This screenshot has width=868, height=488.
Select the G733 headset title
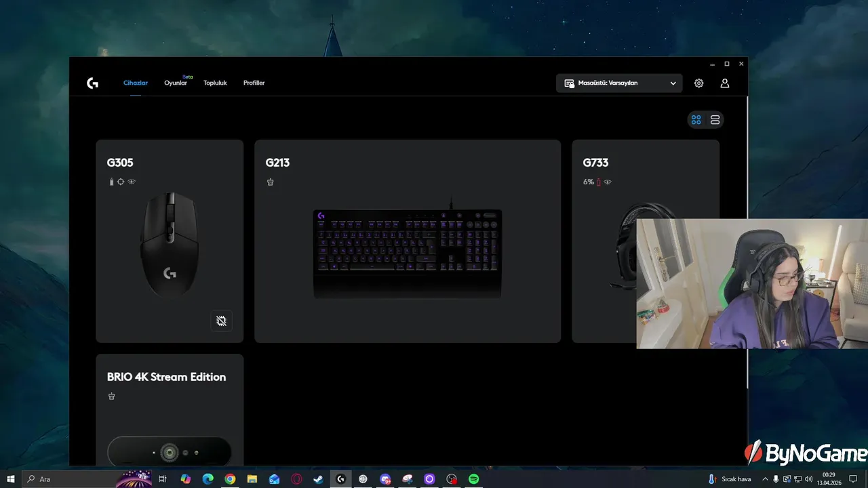(595, 163)
